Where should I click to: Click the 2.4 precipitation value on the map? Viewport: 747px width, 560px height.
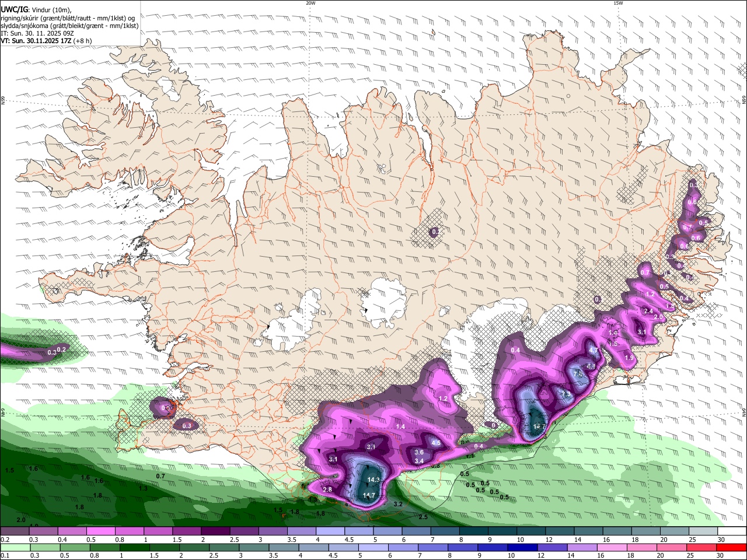pyautogui.click(x=648, y=311)
